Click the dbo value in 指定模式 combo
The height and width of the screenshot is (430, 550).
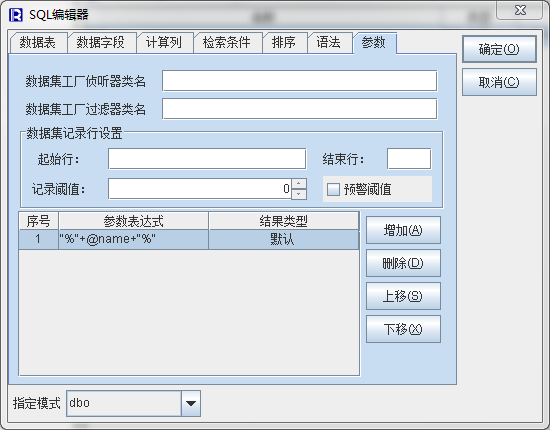(x=124, y=403)
